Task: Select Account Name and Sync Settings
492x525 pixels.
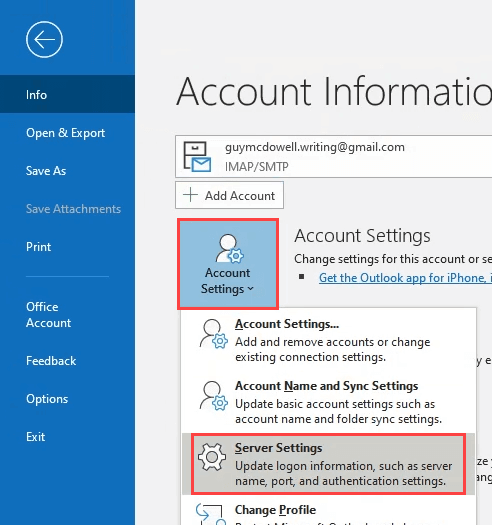Action: pyautogui.click(x=328, y=402)
